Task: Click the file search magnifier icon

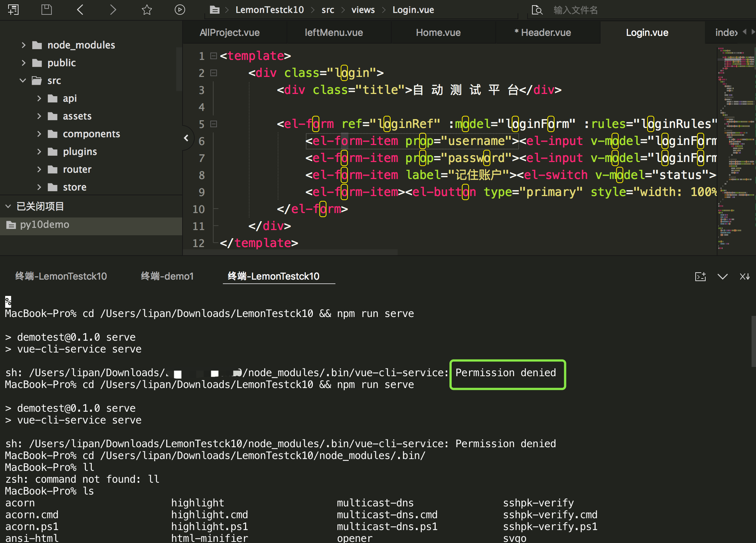Action: coord(537,10)
